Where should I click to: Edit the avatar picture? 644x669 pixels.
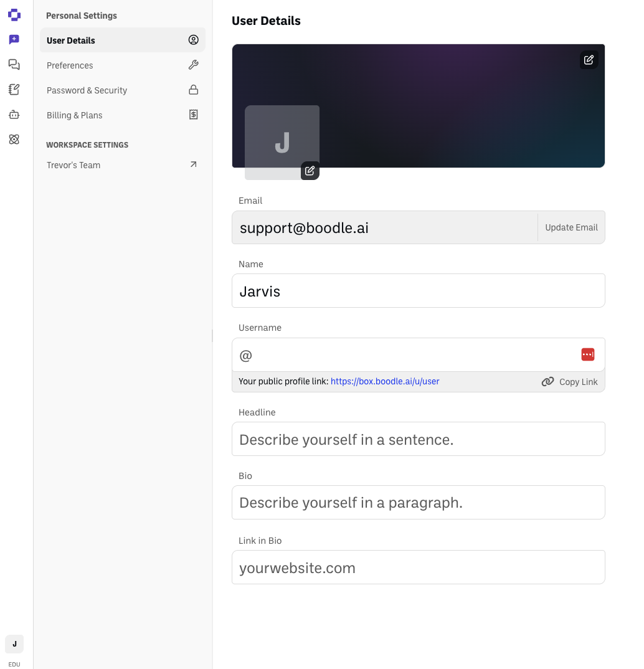click(x=310, y=171)
